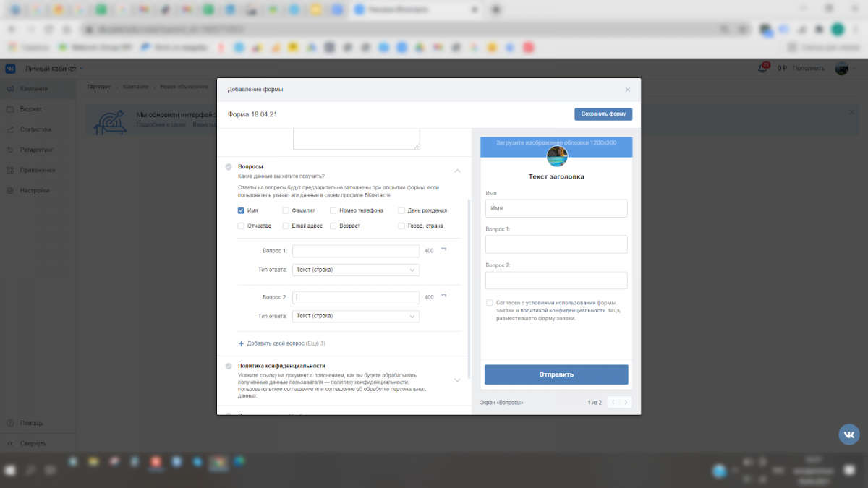This screenshot has width=868, height=488.
Task: Tick the 'День рождения' checkbox
Action: [x=401, y=210]
